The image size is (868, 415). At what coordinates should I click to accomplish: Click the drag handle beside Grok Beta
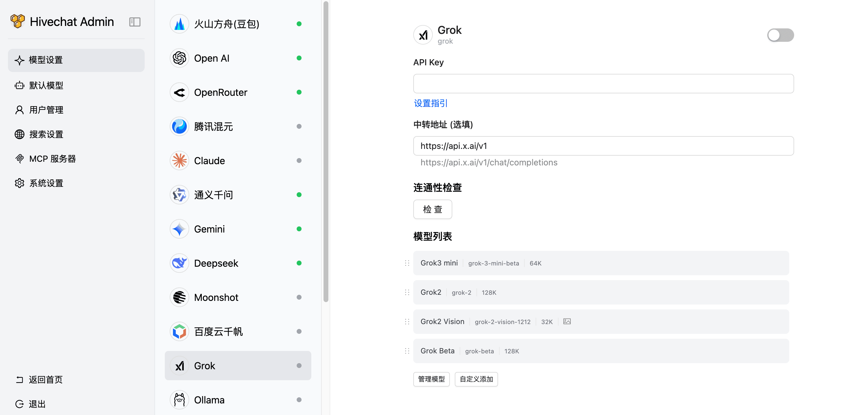click(x=407, y=351)
